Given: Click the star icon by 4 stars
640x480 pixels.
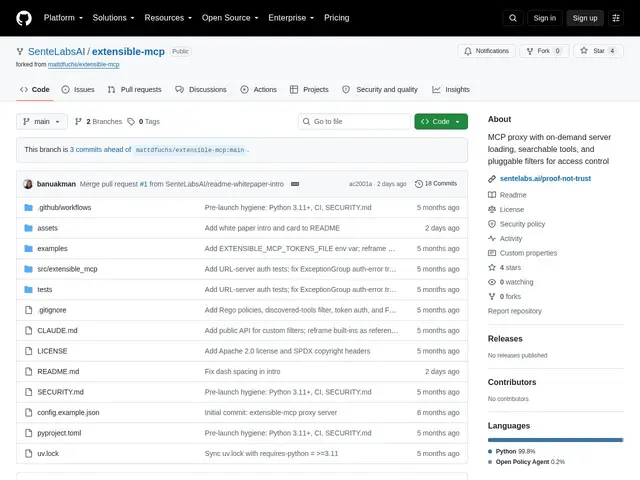Looking at the screenshot, I should click(492, 268).
